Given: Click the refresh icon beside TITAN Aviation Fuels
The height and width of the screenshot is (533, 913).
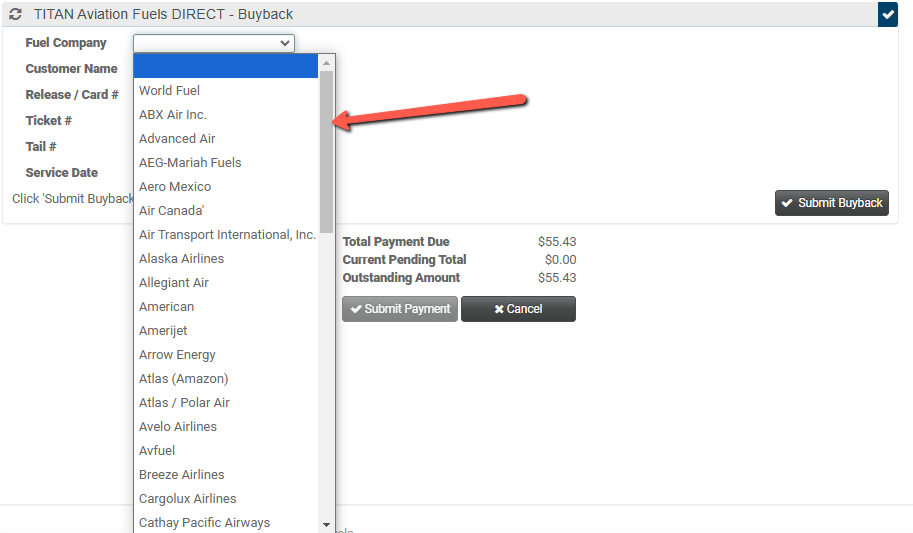Looking at the screenshot, I should pos(15,15).
